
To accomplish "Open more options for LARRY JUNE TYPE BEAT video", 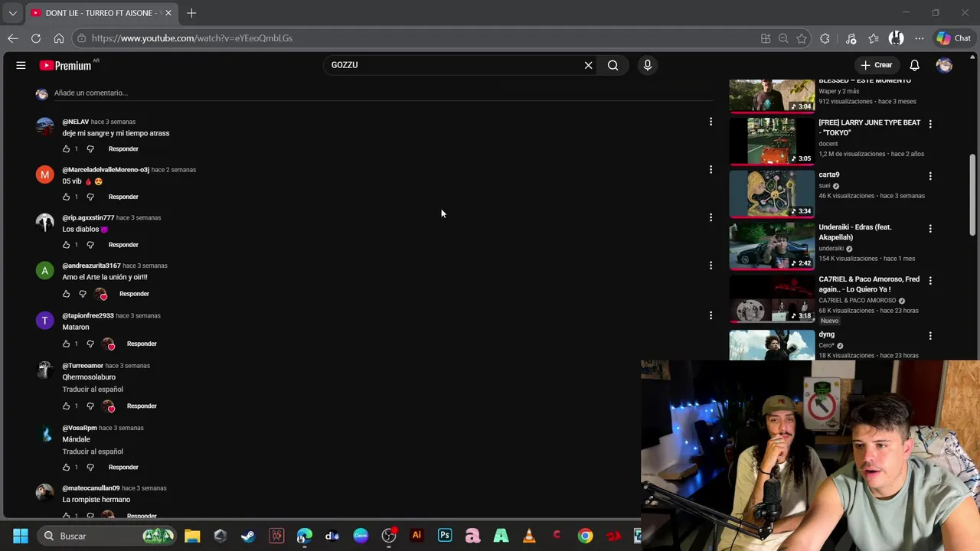I will click(x=930, y=123).
